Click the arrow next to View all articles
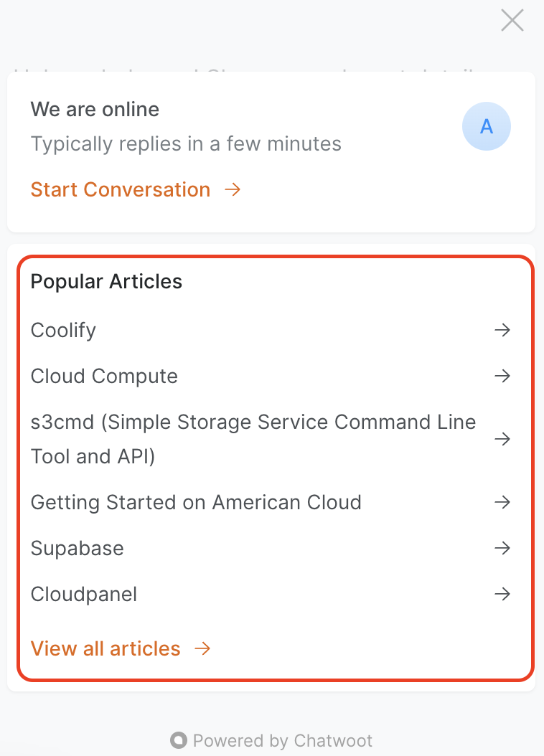The width and height of the screenshot is (544, 756). (203, 648)
